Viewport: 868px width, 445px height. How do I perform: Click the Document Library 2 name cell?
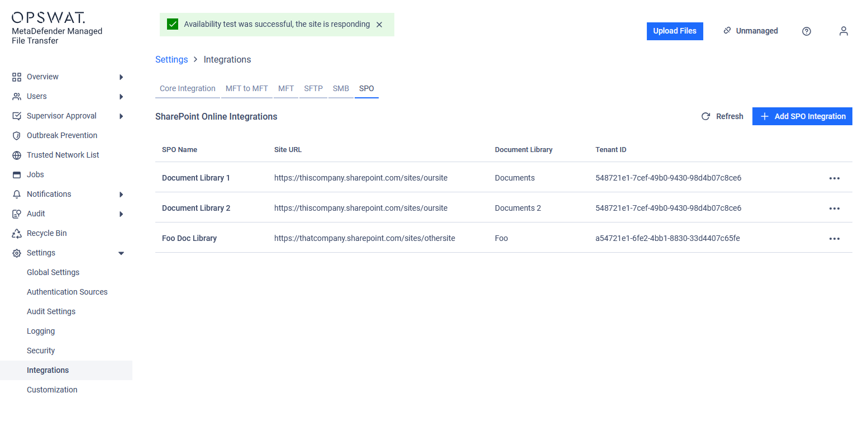196,208
